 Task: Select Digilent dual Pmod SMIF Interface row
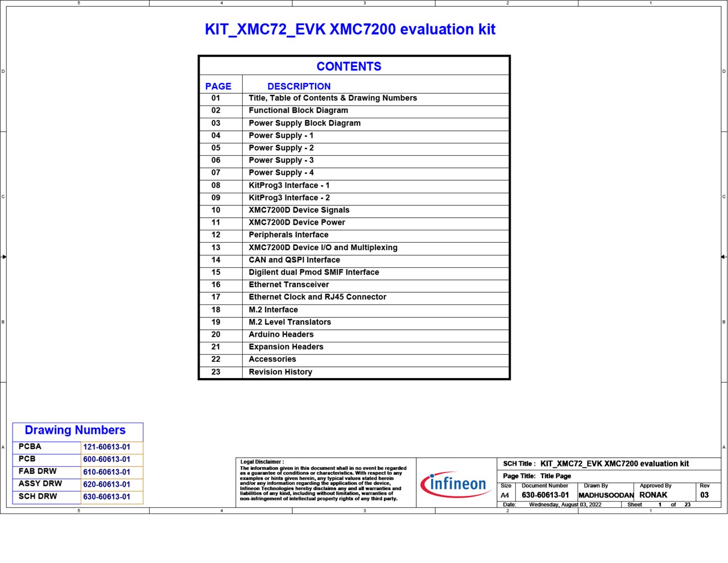coord(313,272)
